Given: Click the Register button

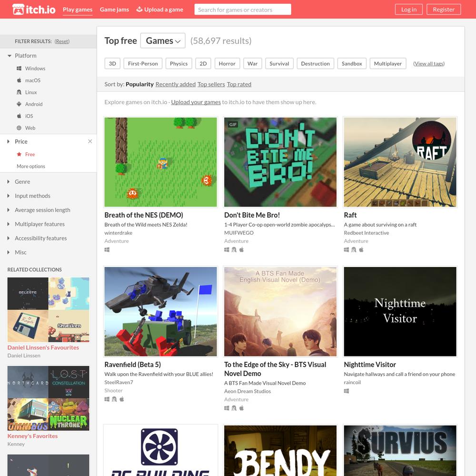Looking at the screenshot, I should tap(444, 10).
